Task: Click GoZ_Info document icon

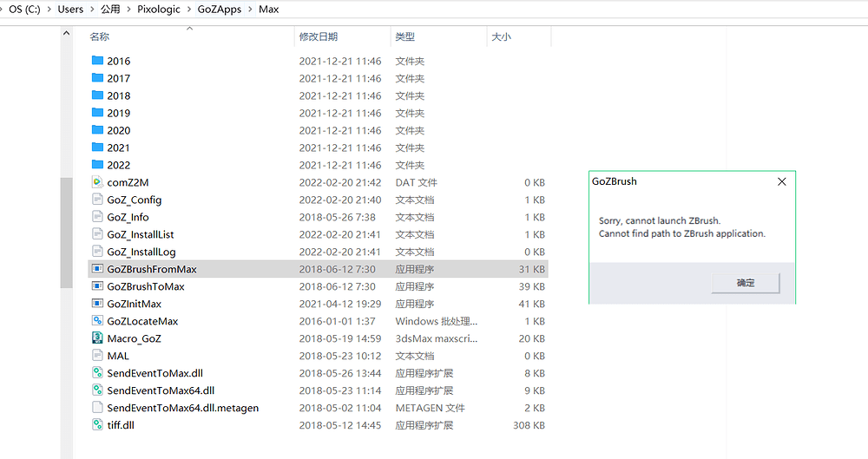Action: click(97, 217)
